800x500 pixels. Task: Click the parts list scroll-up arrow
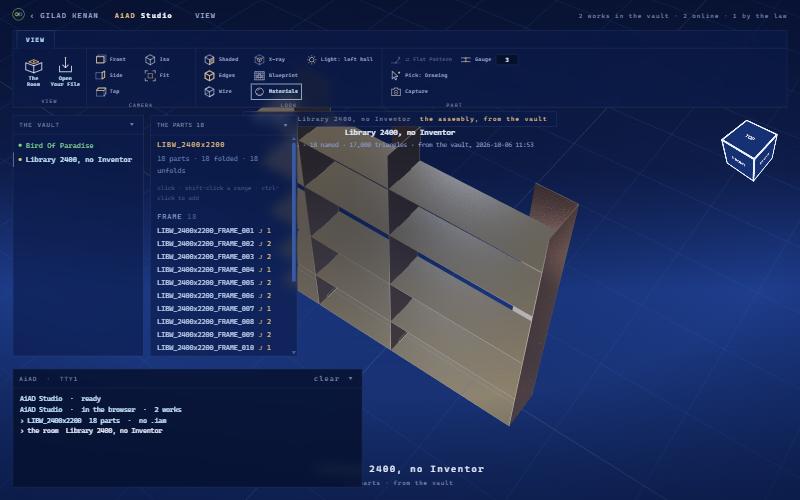(293, 139)
